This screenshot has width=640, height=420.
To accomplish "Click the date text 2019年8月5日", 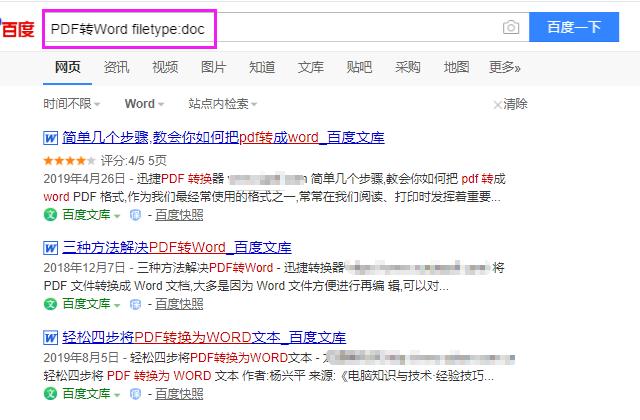I will [x=81, y=358].
